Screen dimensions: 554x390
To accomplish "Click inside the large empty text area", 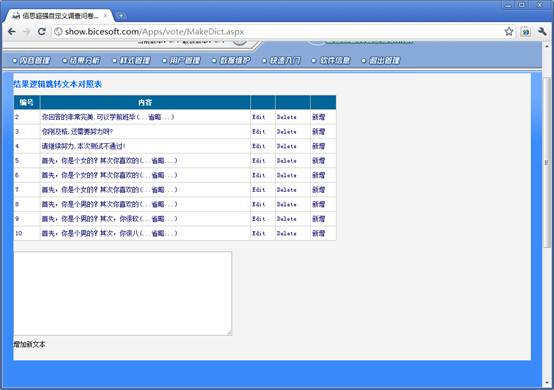I will 123,293.
